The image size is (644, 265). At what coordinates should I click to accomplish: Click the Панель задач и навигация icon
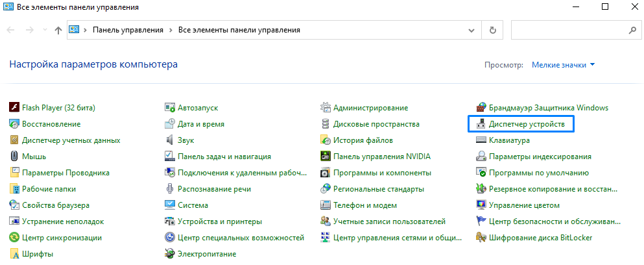coord(170,157)
